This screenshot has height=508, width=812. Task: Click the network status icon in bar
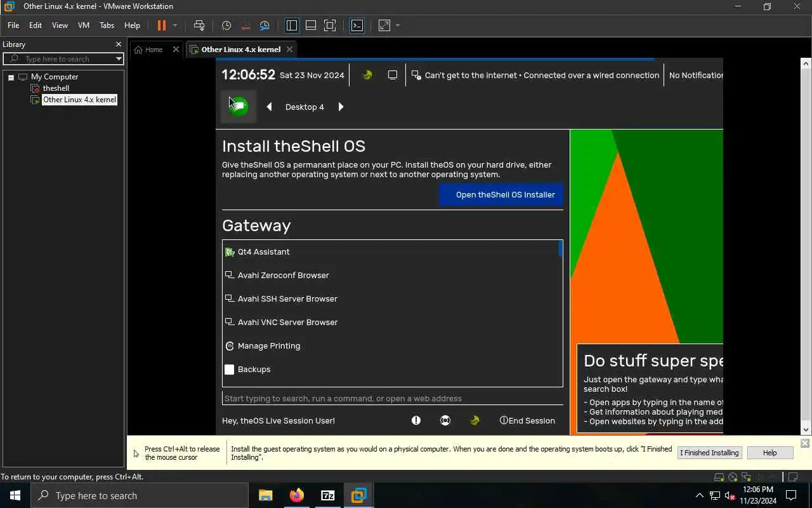click(x=416, y=75)
